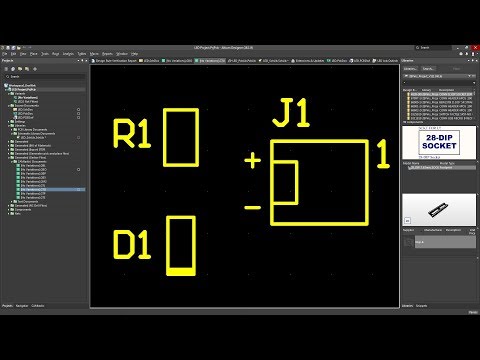Click the Description column header in Libraries
Screen dimensions: 480x360
coord(446,90)
